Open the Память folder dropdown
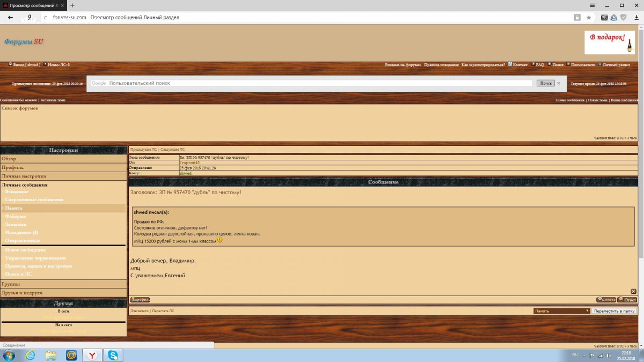 (562, 311)
